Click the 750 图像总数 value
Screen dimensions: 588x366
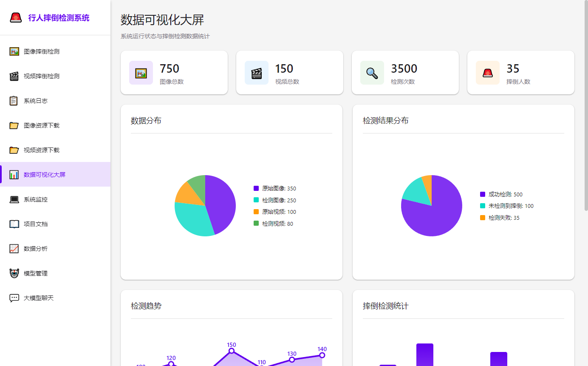pyautogui.click(x=170, y=68)
